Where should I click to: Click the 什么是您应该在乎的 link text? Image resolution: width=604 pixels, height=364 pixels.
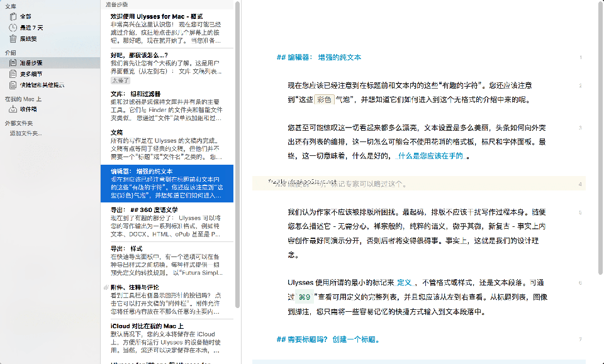click(431, 156)
